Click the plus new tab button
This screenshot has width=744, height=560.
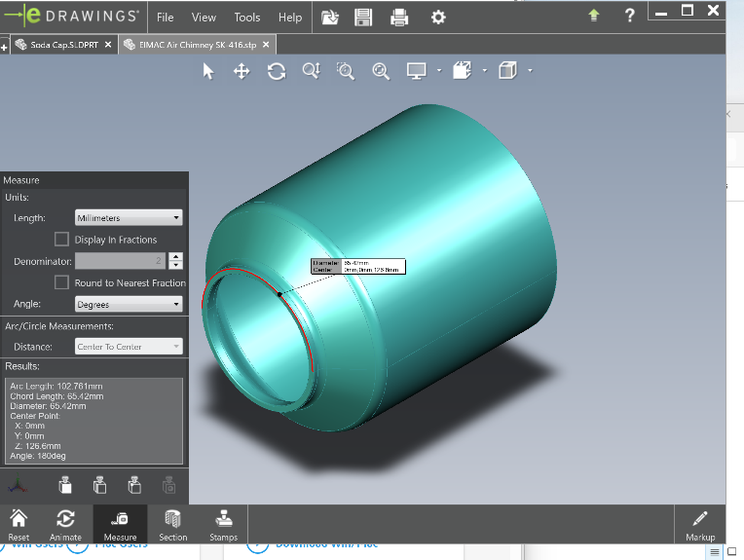coord(4,47)
